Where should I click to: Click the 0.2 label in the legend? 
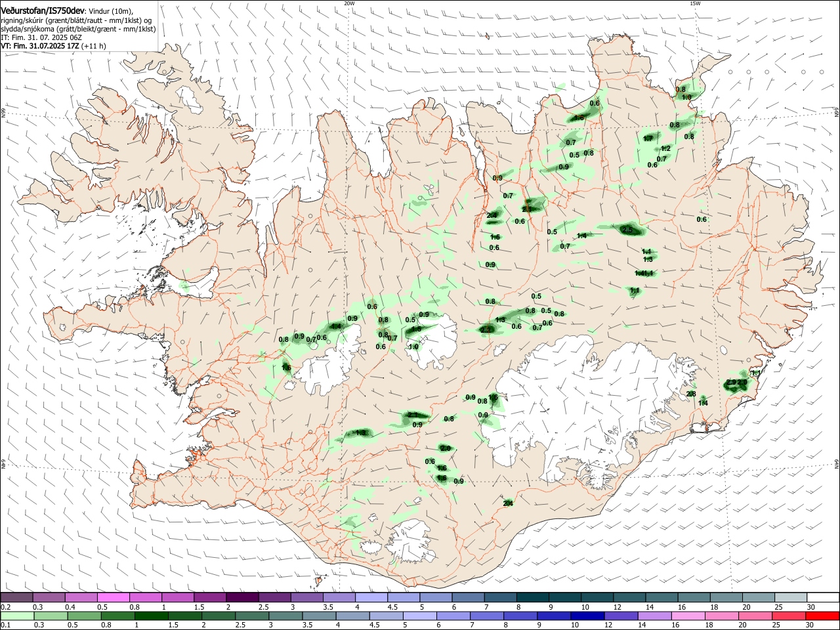(x=6, y=607)
